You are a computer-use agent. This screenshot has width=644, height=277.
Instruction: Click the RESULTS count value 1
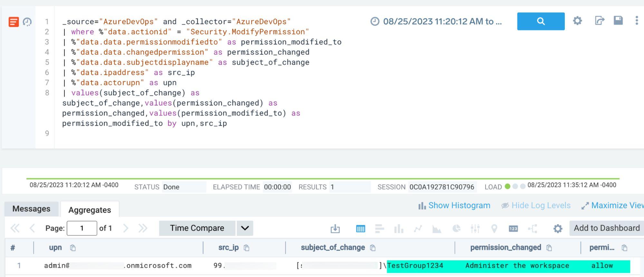pyautogui.click(x=350, y=187)
